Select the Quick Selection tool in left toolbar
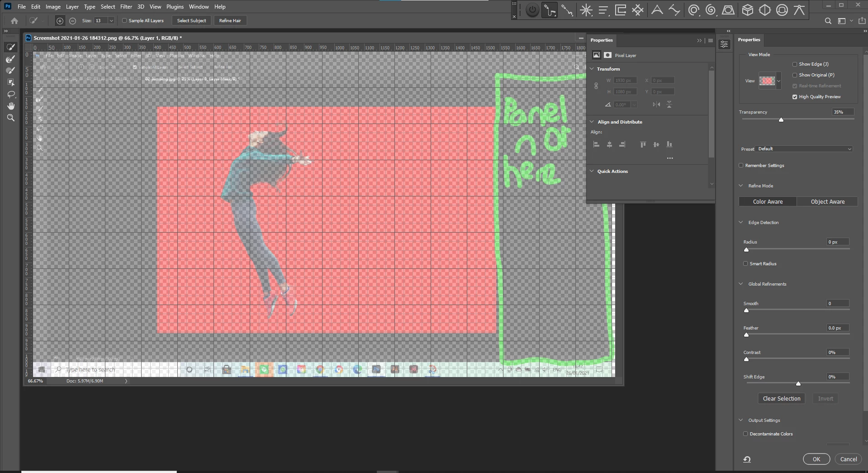 coord(11,47)
